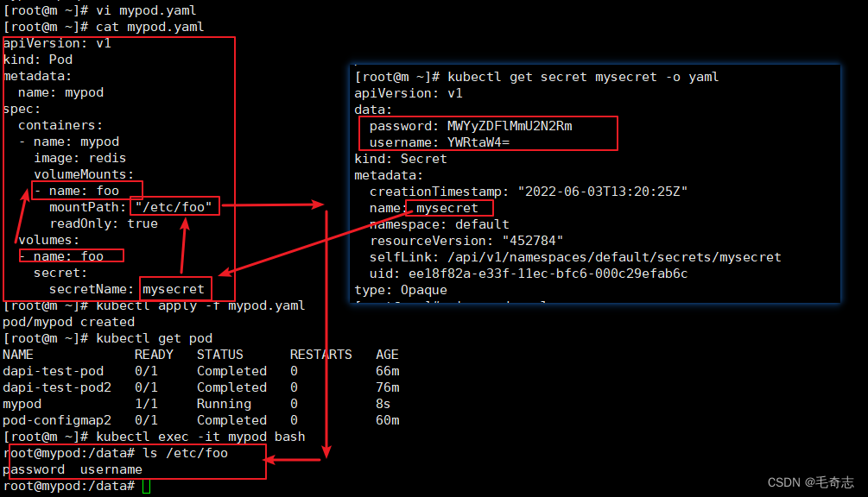The image size is (868, 497).
Task: Click the 'spec:' line in mypod.yaml
Action: click(x=22, y=109)
